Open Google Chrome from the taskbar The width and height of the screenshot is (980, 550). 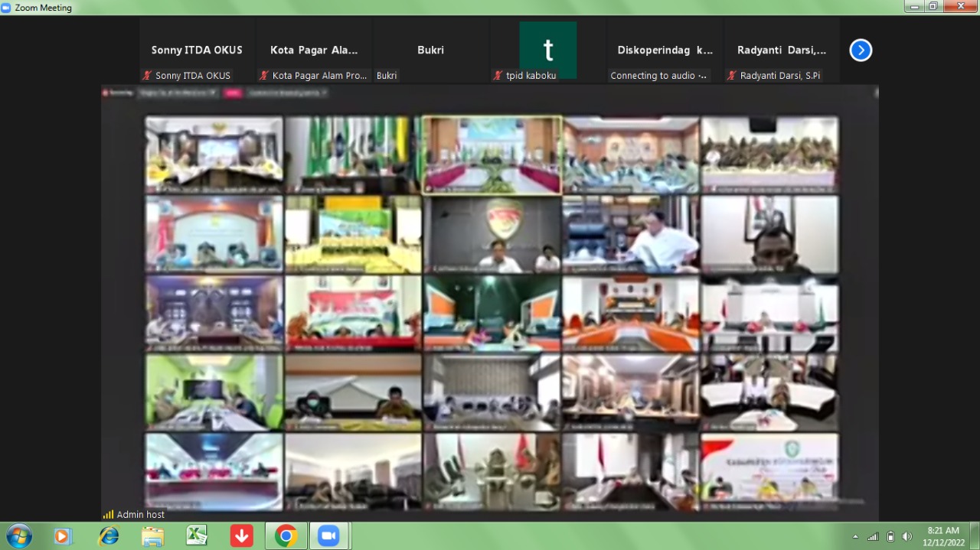[286, 536]
